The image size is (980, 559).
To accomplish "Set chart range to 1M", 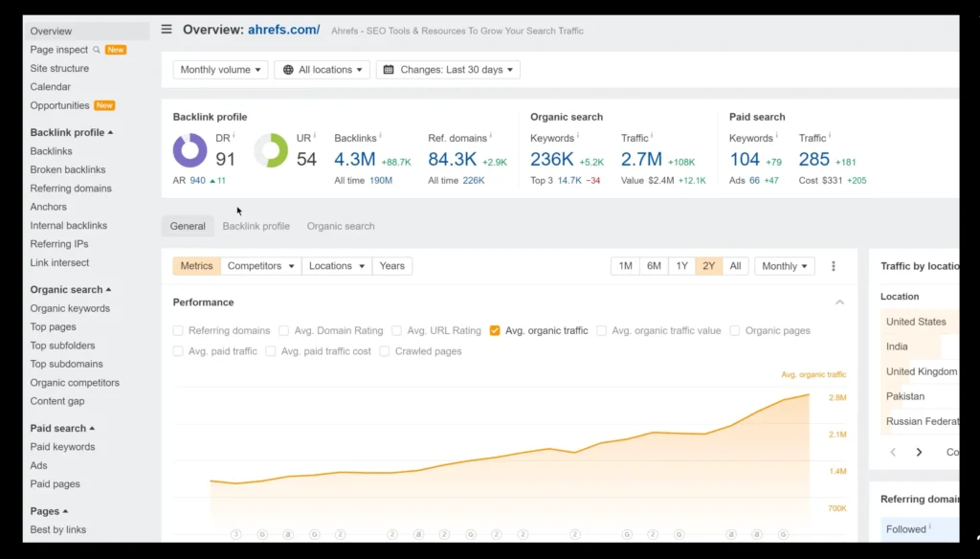I will tap(625, 266).
